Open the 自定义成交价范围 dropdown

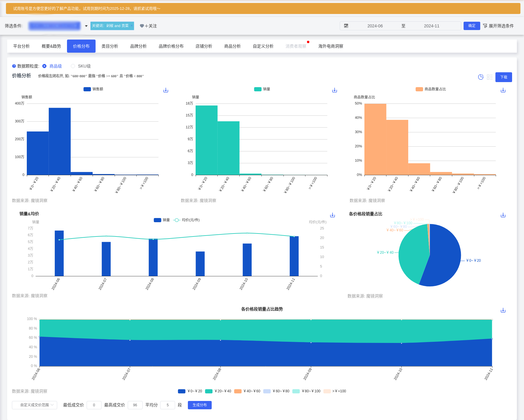coord(35,405)
